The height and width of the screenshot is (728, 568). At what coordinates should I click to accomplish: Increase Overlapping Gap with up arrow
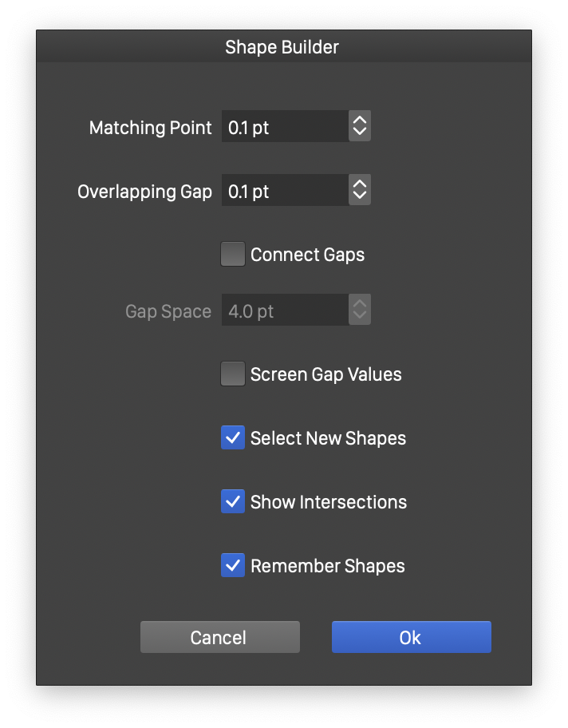click(x=360, y=184)
